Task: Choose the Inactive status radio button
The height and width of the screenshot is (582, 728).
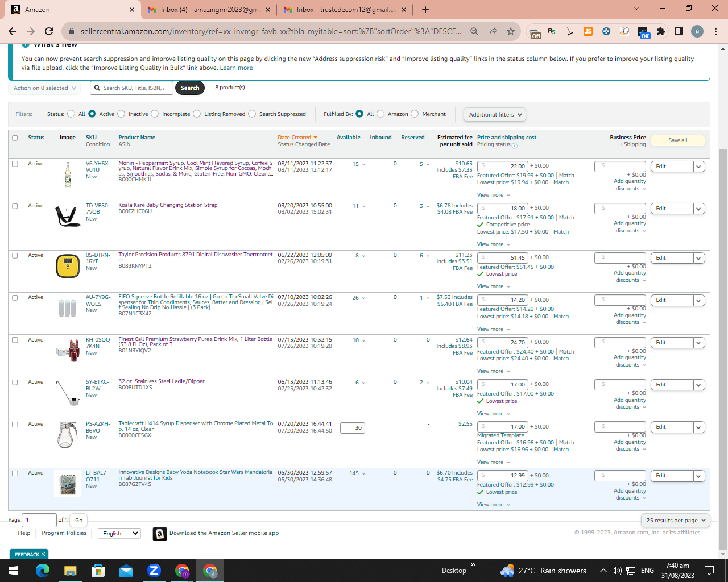Action: click(x=121, y=114)
